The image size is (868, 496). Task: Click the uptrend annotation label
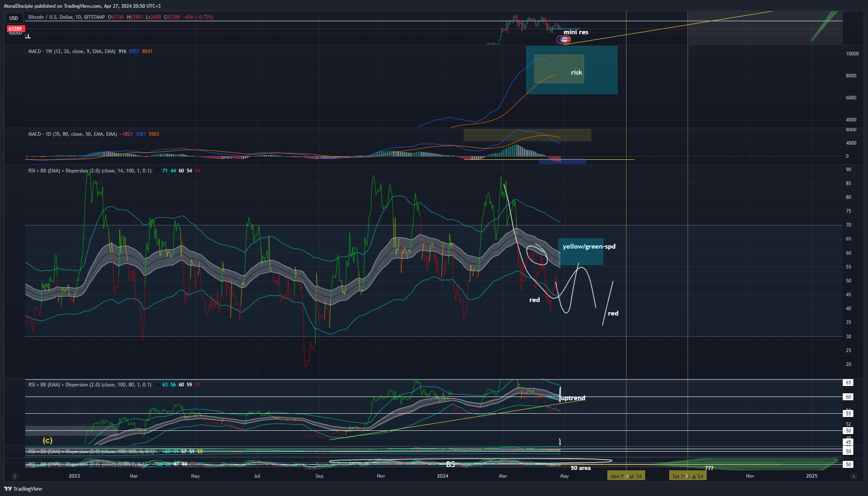click(573, 398)
